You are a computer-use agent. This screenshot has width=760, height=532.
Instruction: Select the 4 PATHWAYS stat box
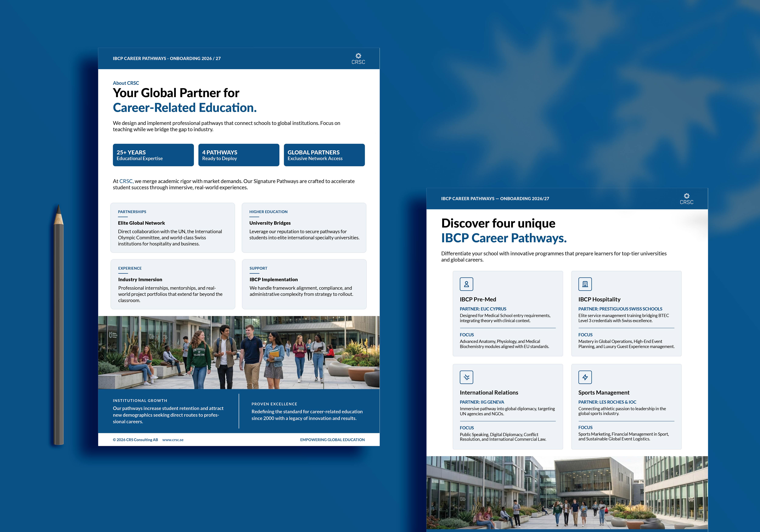pos(239,155)
